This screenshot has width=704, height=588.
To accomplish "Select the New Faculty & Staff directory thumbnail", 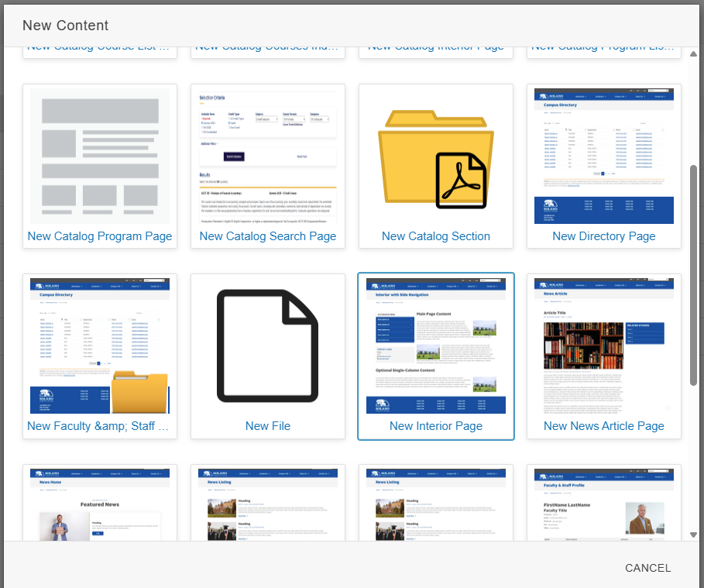I will coord(100,346).
